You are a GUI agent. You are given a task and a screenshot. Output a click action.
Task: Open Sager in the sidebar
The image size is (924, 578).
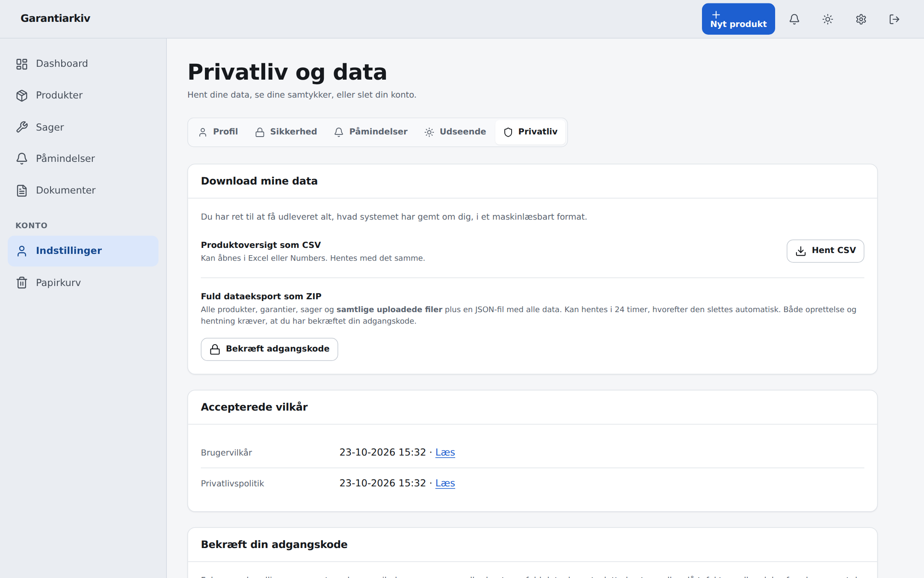[83, 127]
